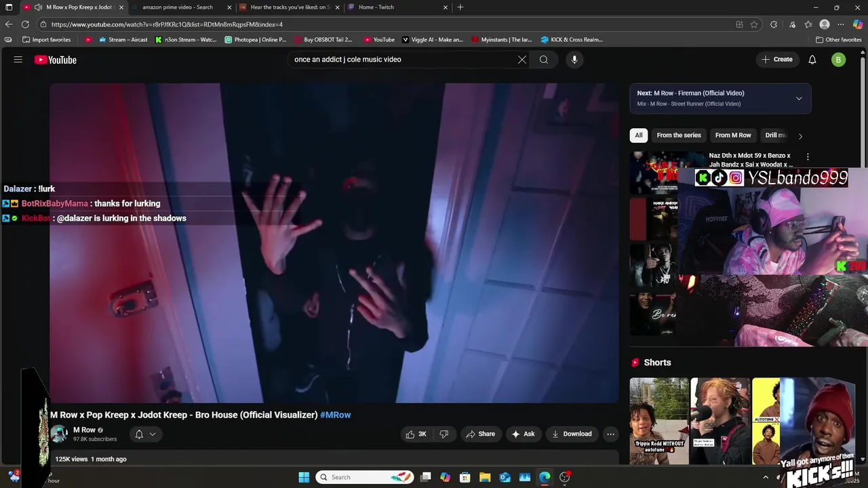868x488 pixels.
Task: Collapse the Next up playlist panel
Action: tap(799, 98)
